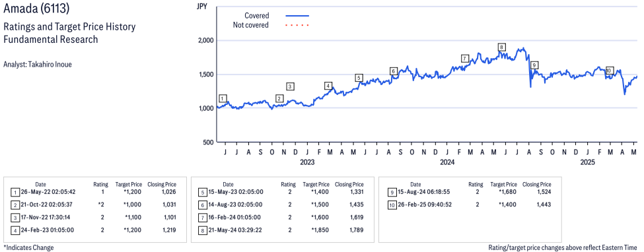Click chart marker 10 near February 2025

click(610, 71)
